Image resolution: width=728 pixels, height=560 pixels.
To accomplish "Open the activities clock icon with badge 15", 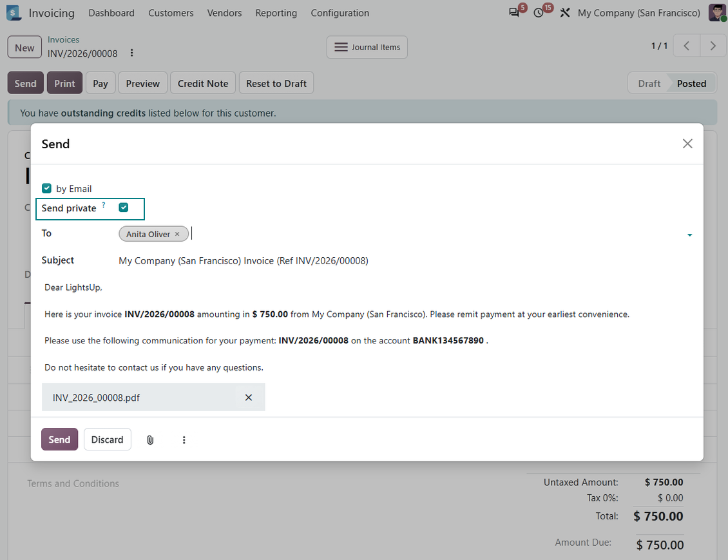I will [x=539, y=12].
